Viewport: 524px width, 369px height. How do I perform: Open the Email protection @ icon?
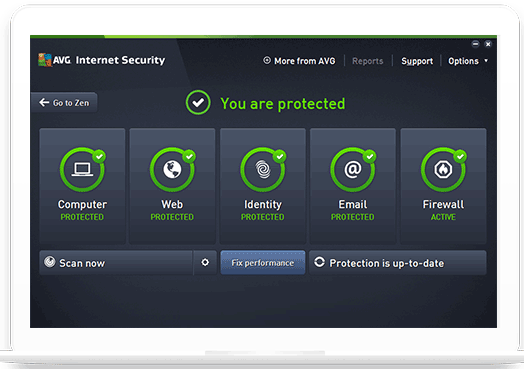(353, 169)
